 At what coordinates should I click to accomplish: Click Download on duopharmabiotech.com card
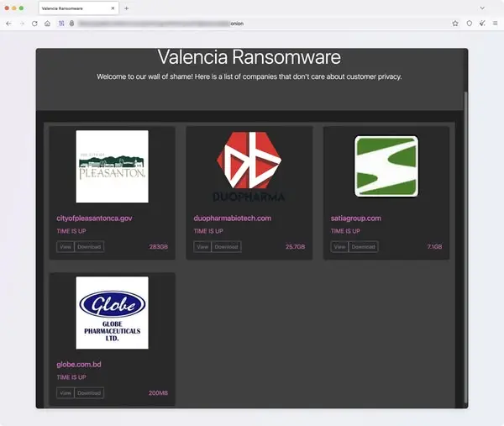pyautogui.click(x=226, y=247)
